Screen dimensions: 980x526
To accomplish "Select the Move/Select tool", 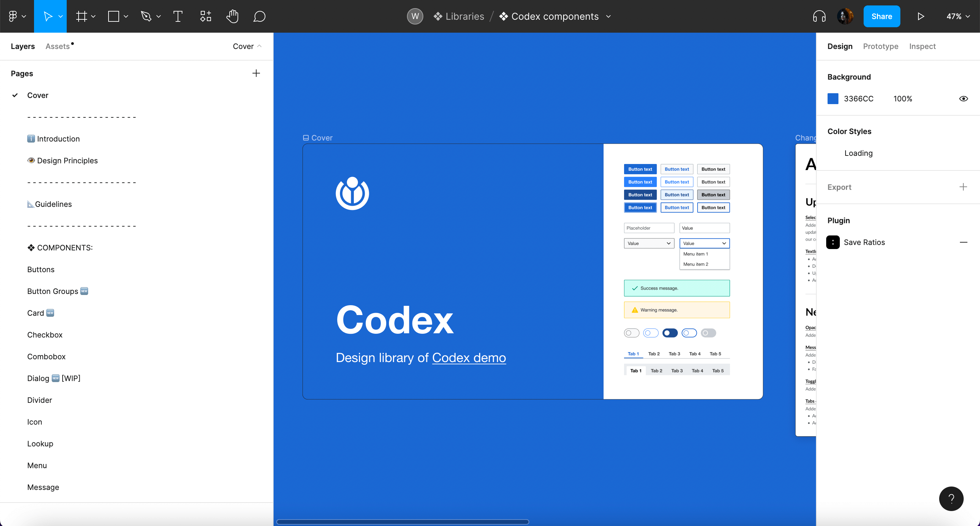I will coord(50,16).
